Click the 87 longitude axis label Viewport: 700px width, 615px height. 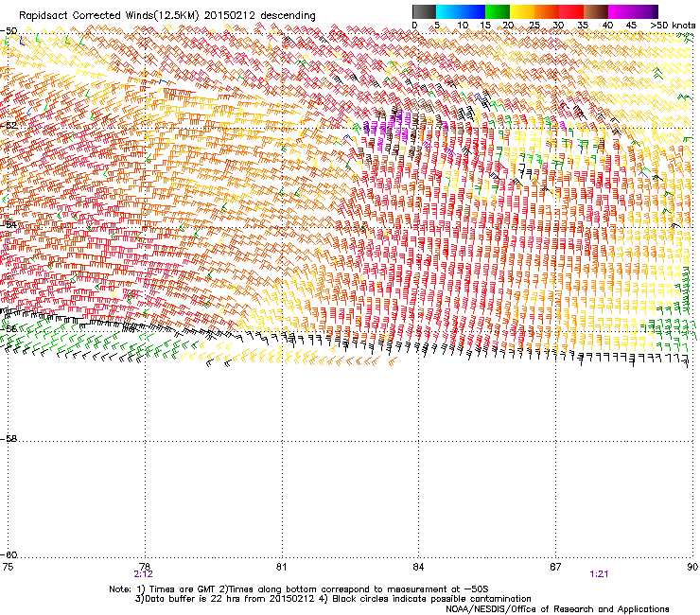point(555,567)
